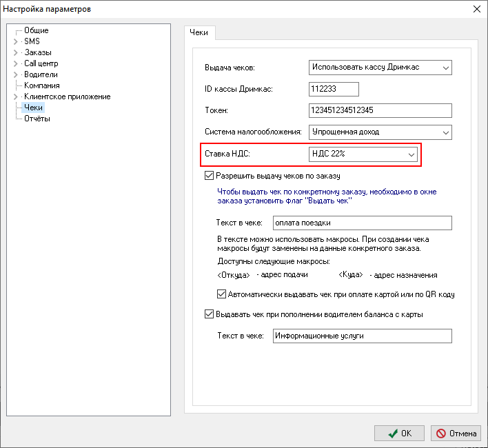The image size is (488, 448).
Task: Expand the Клиентское приложение tree node
Action: coord(16,96)
